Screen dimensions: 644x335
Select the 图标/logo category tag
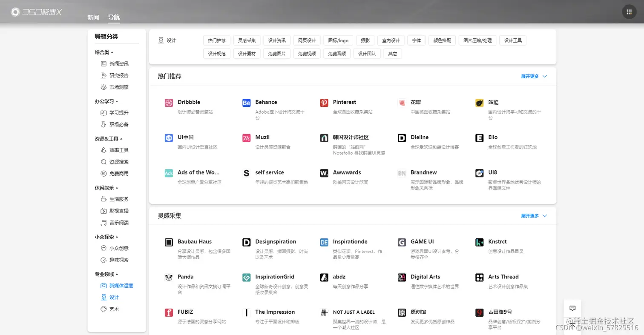coord(338,40)
